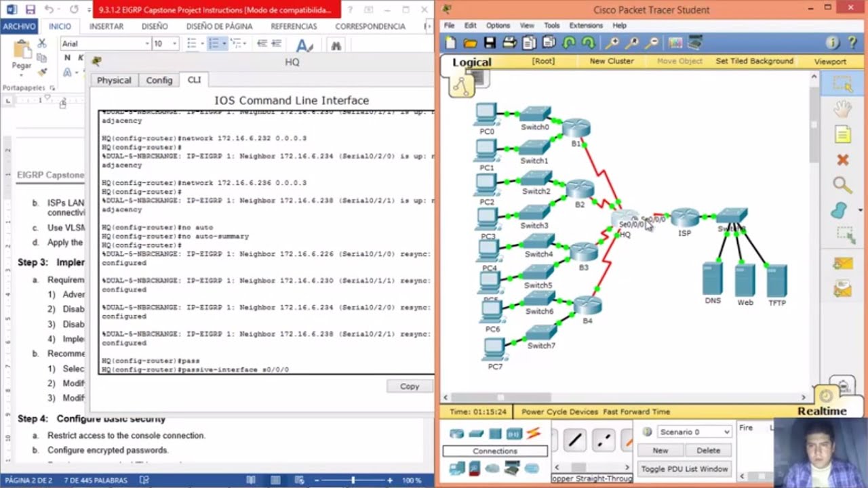868x488 pixels.
Task: Zoom in on the Packet Tracer workspace
Action: 612,43
